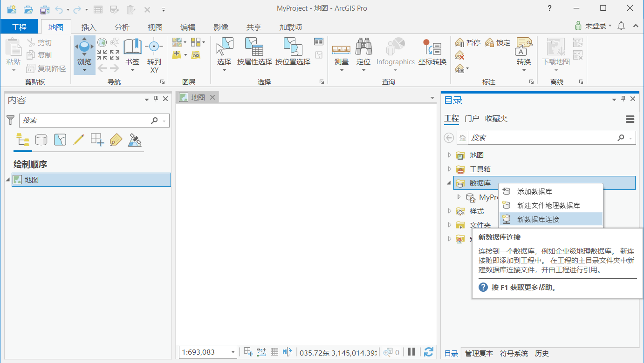Toggle the north correction icon in status bar

(x=287, y=352)
